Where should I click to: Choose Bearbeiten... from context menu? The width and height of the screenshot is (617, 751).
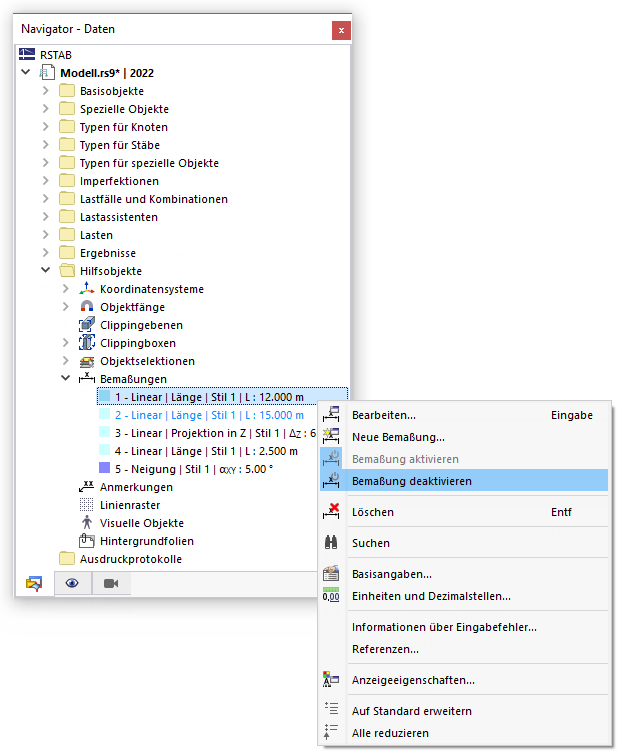pyautogui.click(x=464, y=415)
